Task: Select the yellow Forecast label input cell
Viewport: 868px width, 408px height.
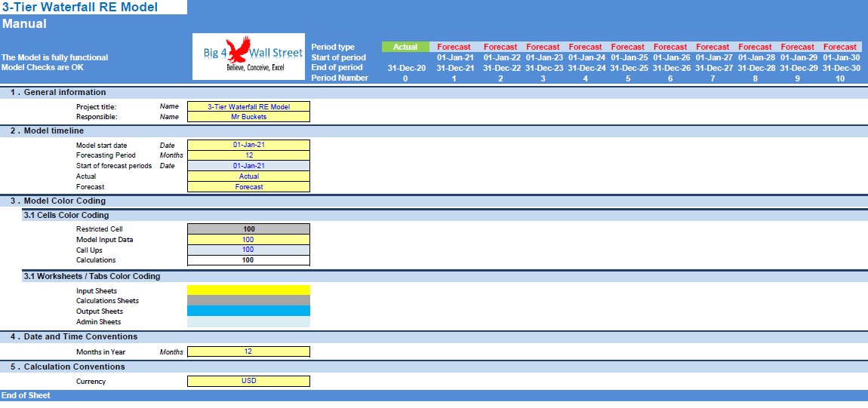Action: (x=248, y=187)
